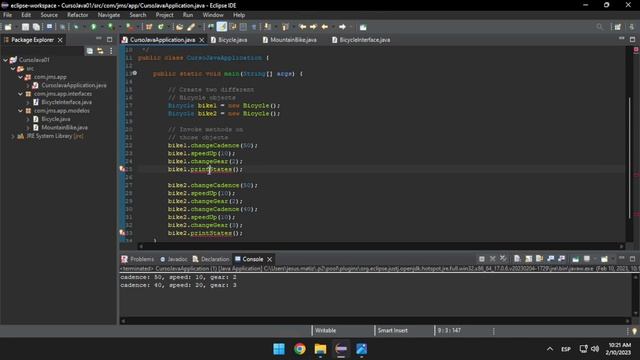Click the Next Annotation toolbar icon
The image size is (640, 360).
tap(267, 27)
